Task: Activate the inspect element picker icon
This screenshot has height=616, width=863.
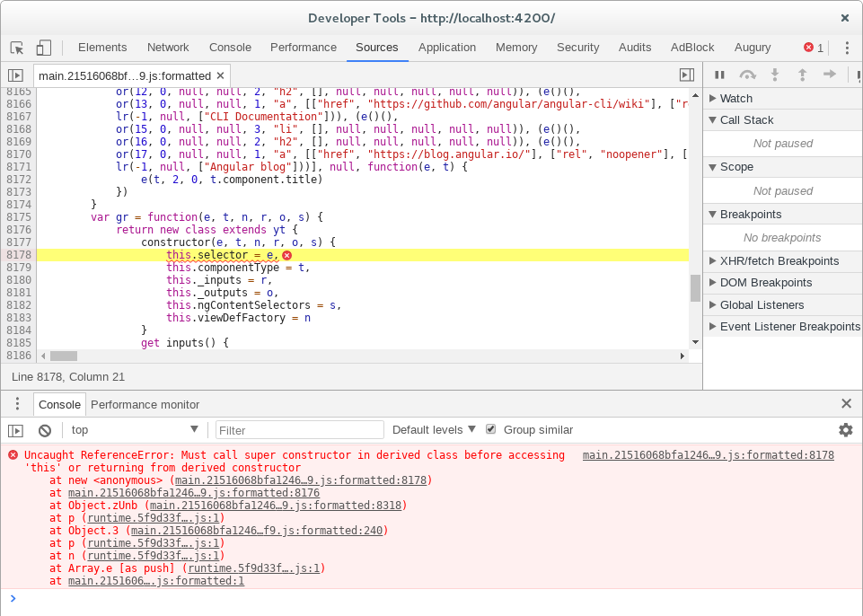Action: tap(17, 48)
